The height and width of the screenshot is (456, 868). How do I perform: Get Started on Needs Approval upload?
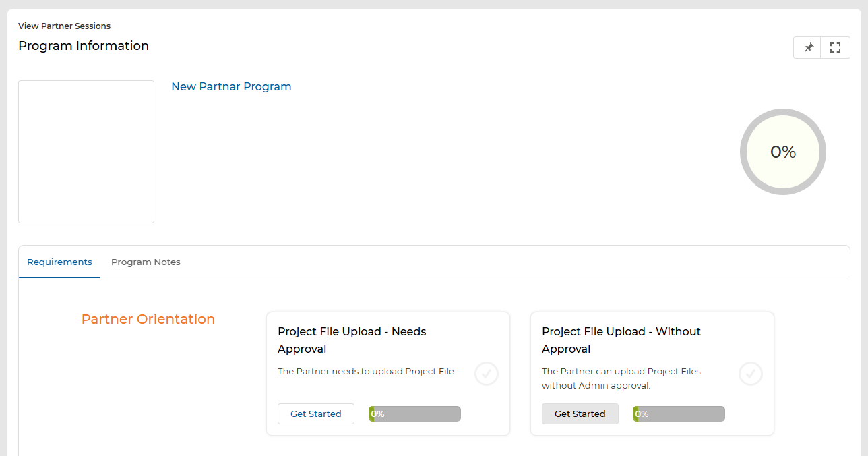click(x=316, y=414)
